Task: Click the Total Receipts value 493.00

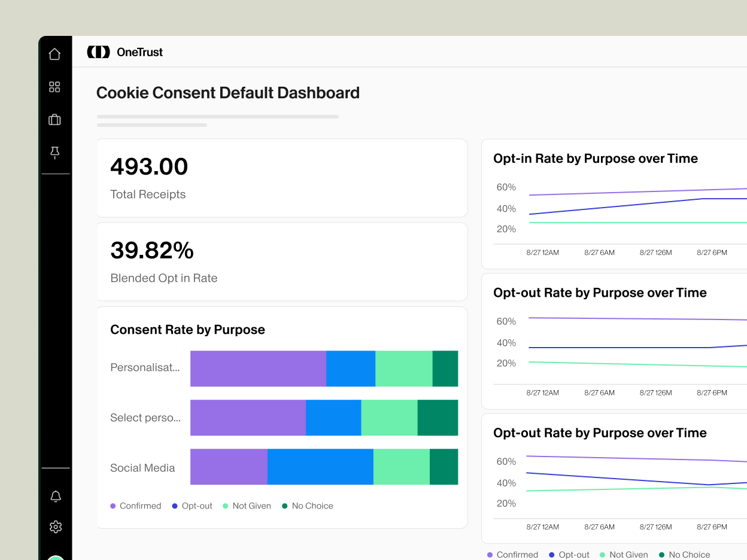Action: [x=148, y=166]
